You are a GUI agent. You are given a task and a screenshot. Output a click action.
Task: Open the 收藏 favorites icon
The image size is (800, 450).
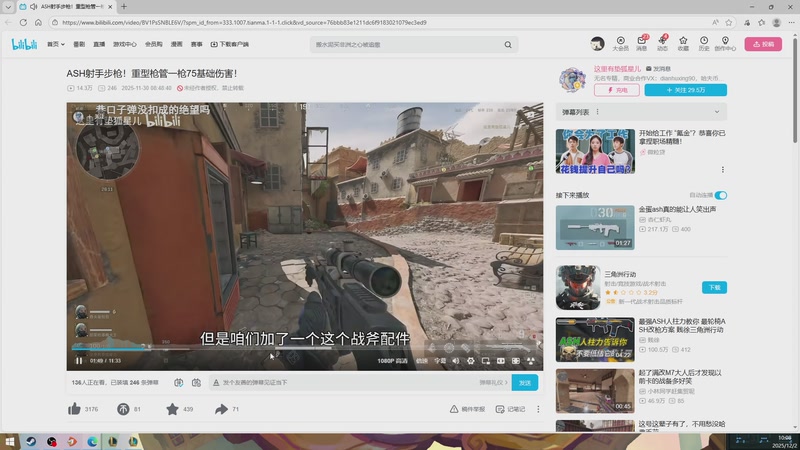point(683,43)
